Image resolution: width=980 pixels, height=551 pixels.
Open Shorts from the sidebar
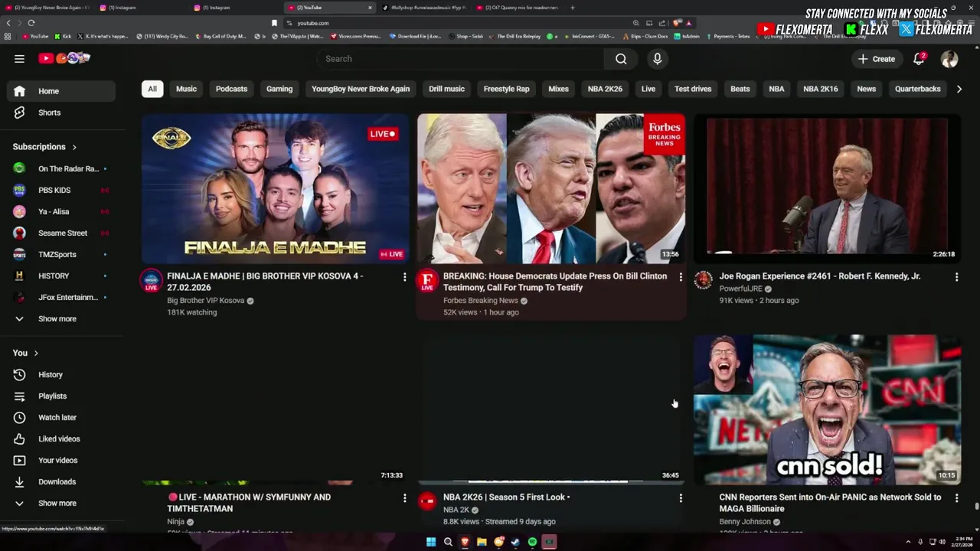pyautogui.click(x=61, y=112)
